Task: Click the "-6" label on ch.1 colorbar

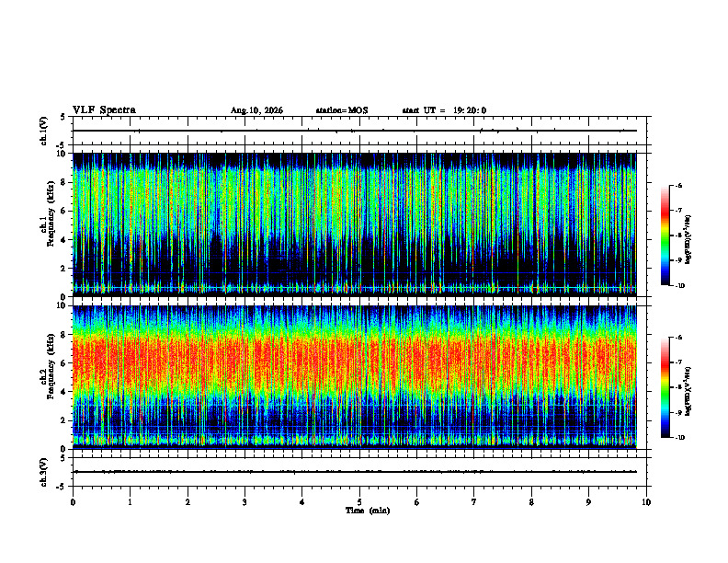Action: point(678,185)
